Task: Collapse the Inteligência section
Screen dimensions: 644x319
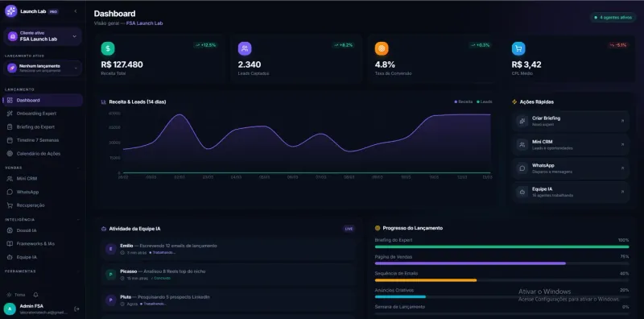Action: click(x=78, y=220)
